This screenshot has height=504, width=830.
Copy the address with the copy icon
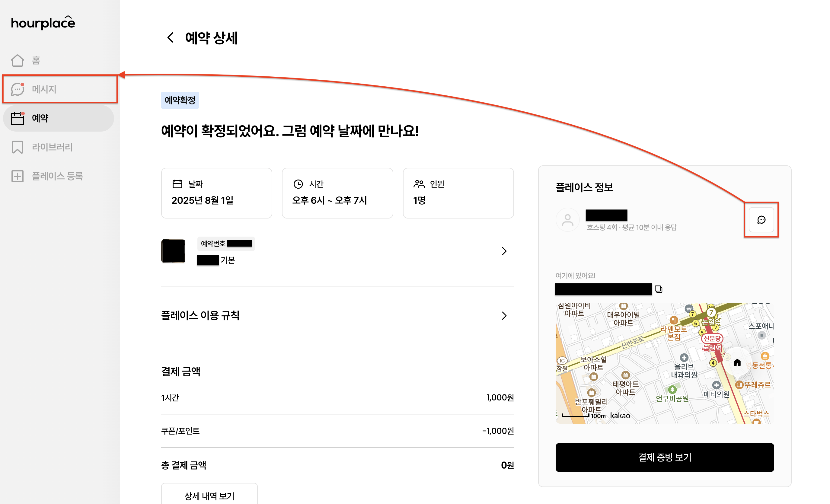pyautogui.click(x=658, y=289)
